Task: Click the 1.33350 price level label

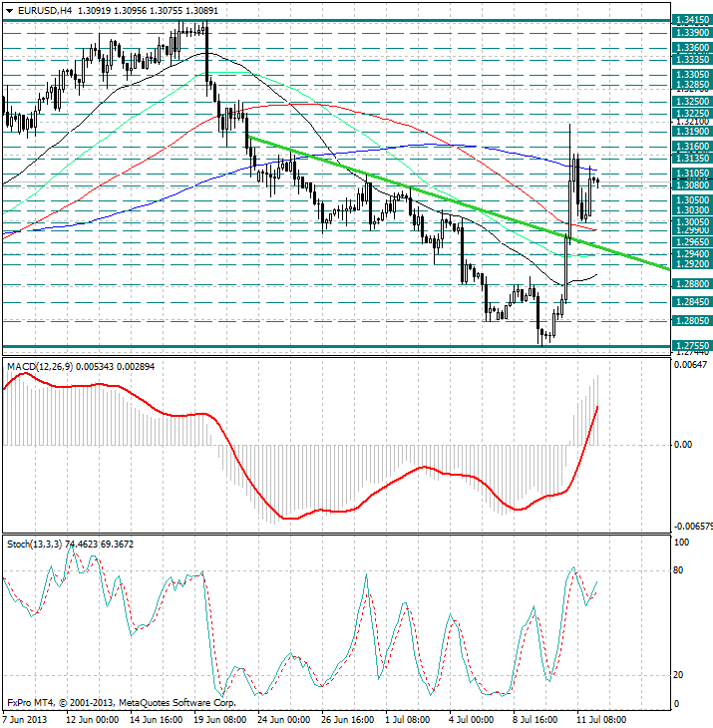Action: click(692, 60)
